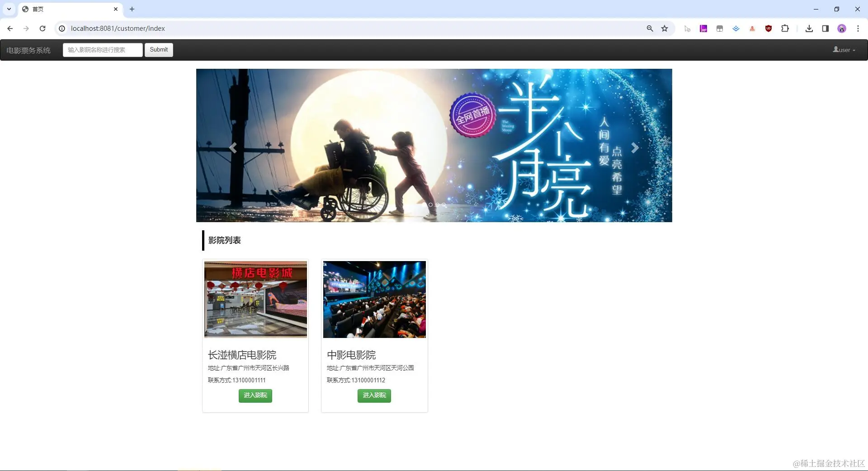Select the fourth carousel indicator dot
Screen dimensions: 868x471
(444, 205)
